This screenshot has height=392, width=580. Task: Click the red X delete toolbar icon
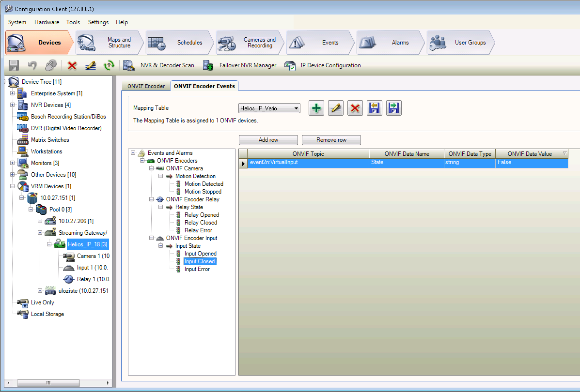[x=72, y=65]
